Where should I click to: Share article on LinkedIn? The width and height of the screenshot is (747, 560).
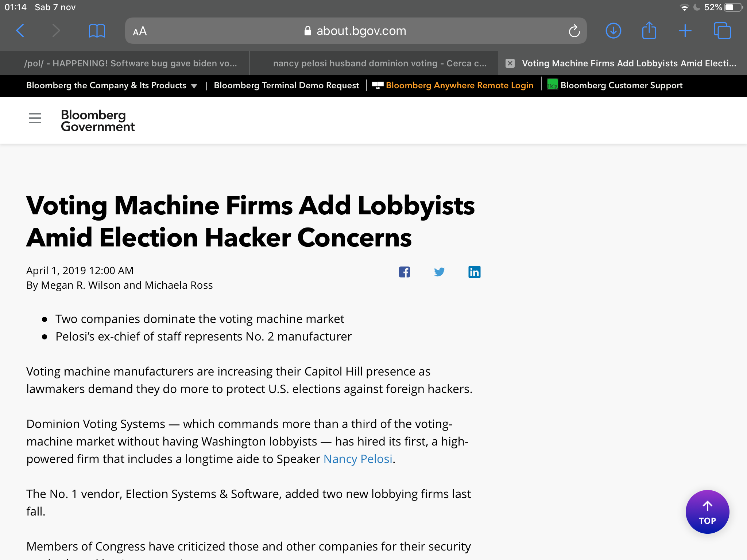[x=474, y=272]
